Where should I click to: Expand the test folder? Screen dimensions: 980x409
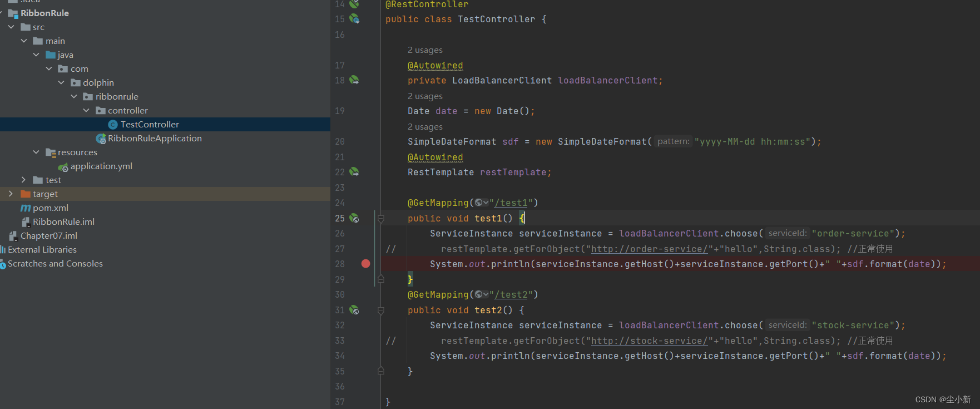click(x=23, y=180)
